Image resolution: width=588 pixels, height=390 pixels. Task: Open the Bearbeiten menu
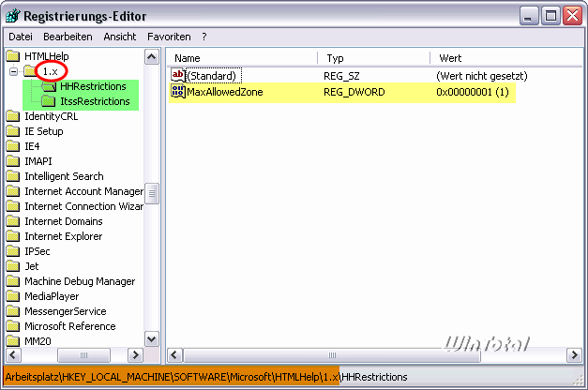point(68,37)
